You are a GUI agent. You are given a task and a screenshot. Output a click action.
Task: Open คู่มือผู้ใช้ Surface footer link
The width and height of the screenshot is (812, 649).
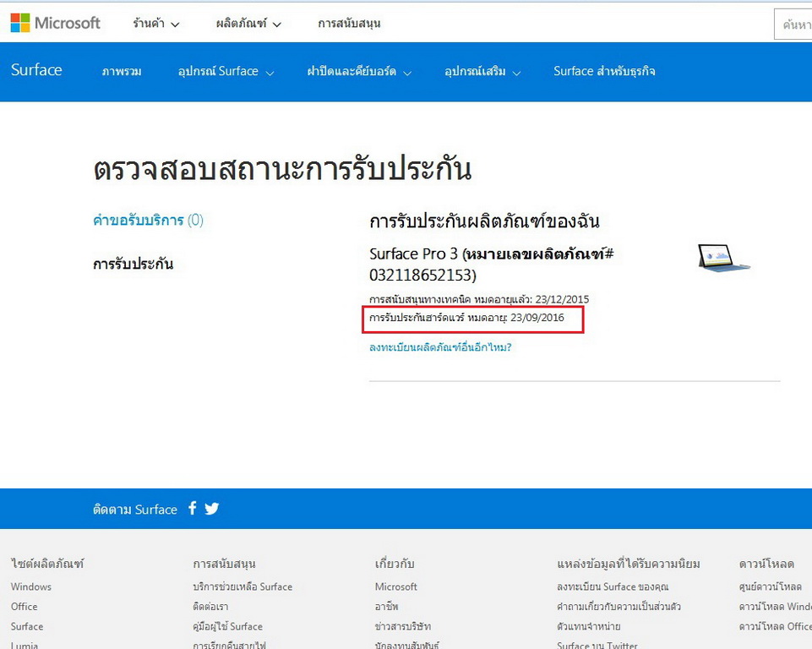click(227, 627)
